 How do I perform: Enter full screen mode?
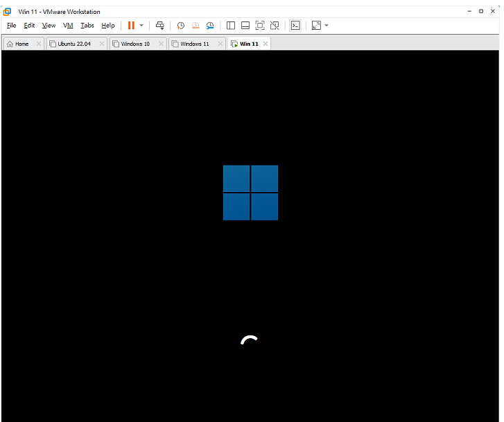coord(260,26)
